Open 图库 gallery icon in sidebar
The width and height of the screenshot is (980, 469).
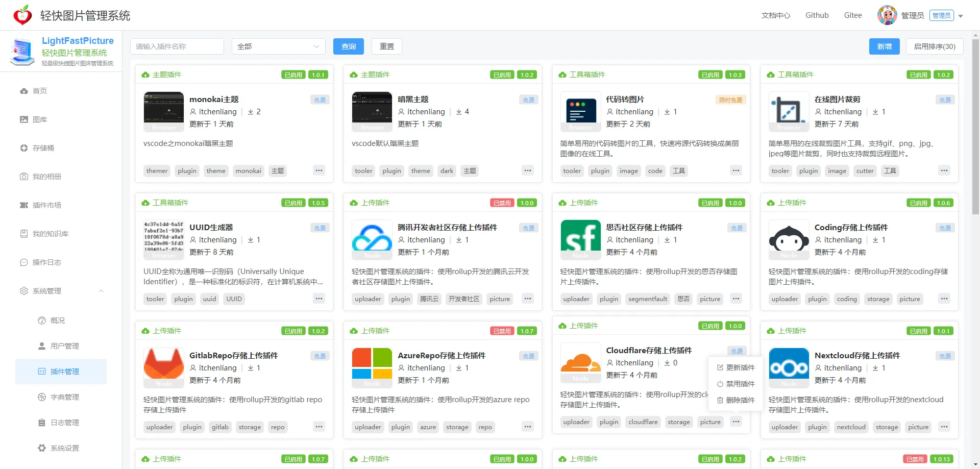tap(24, 119)
